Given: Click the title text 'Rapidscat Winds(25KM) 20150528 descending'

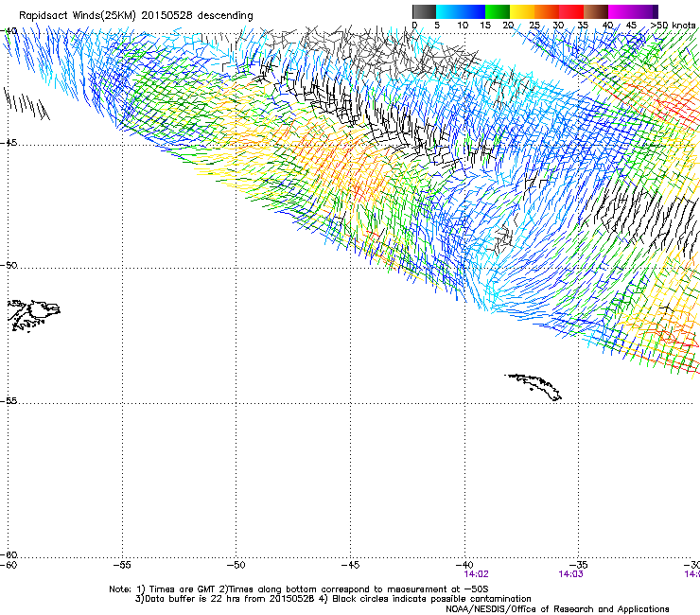Looking at the screenshot, I should (x=135, y=16).
